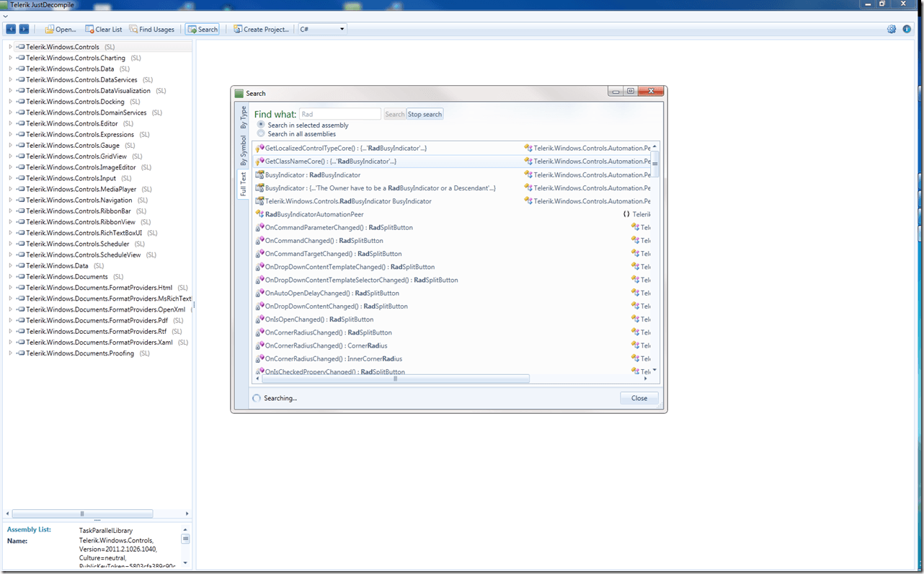Click the method icon of OnDropDownContentChanged() result
This screenshot has width=924, height=574.
tap(260, 306)
